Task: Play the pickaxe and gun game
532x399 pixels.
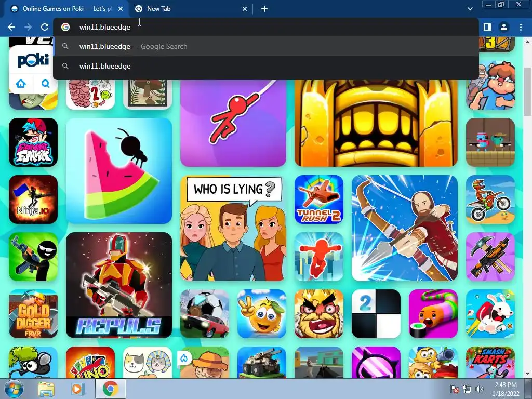Action: click(490, 257)
